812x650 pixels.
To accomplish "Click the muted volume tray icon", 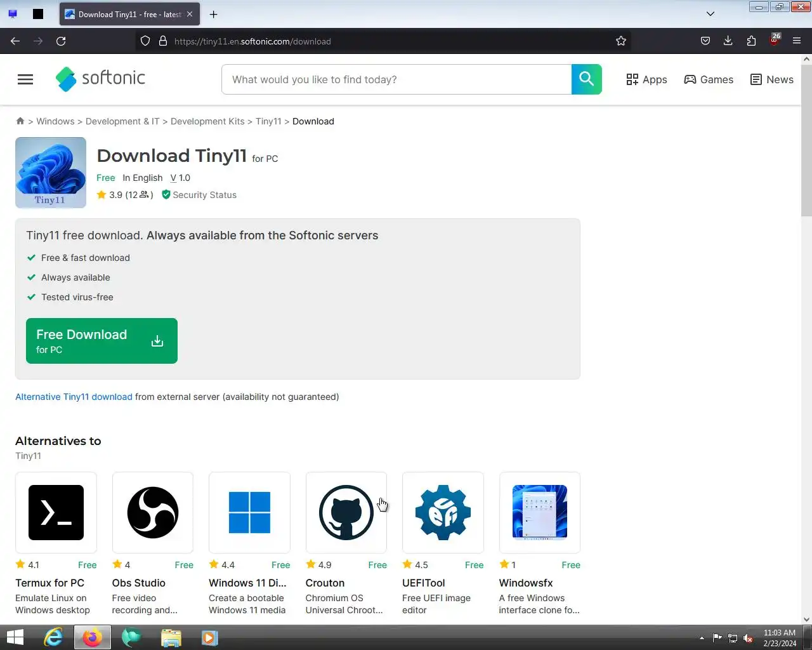I will point(749,638).
